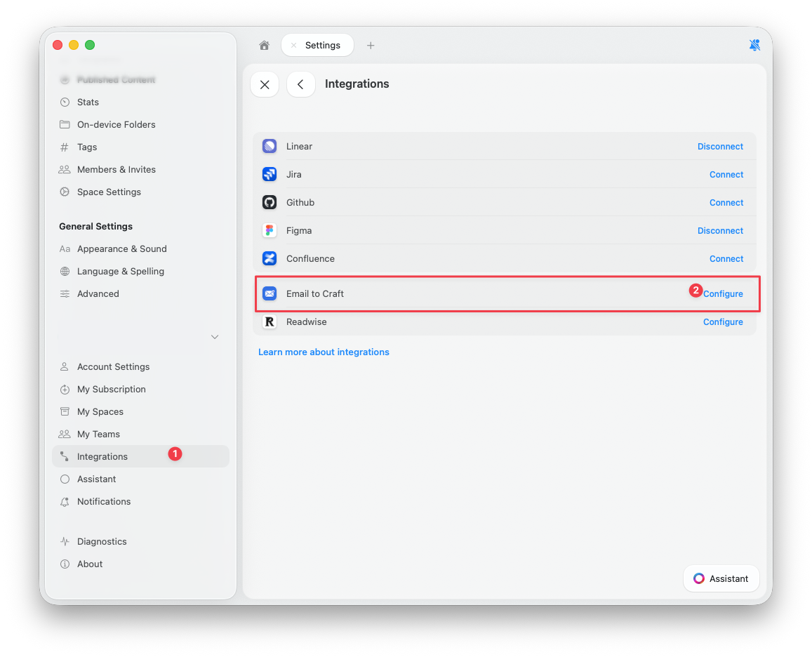Expand the sidebar chevron dropdown

[x=214, y=338]
